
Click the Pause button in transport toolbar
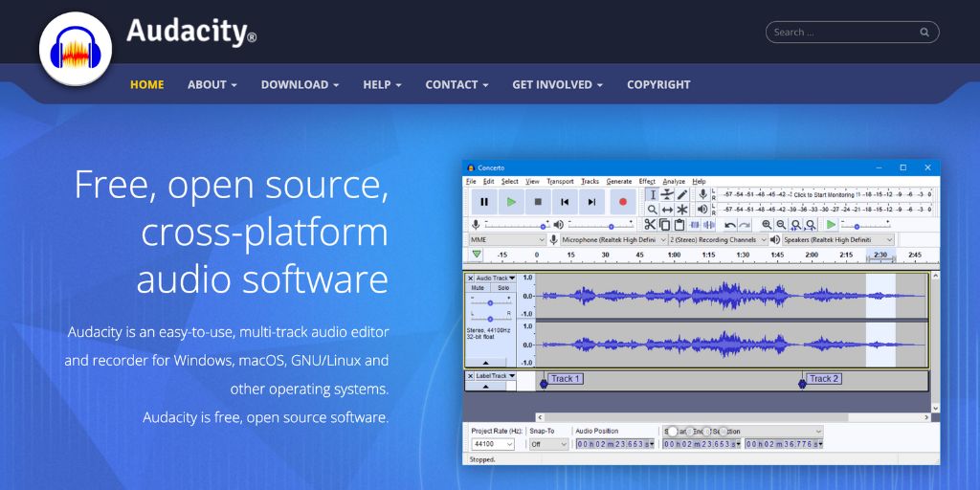(x=484, y=202)
